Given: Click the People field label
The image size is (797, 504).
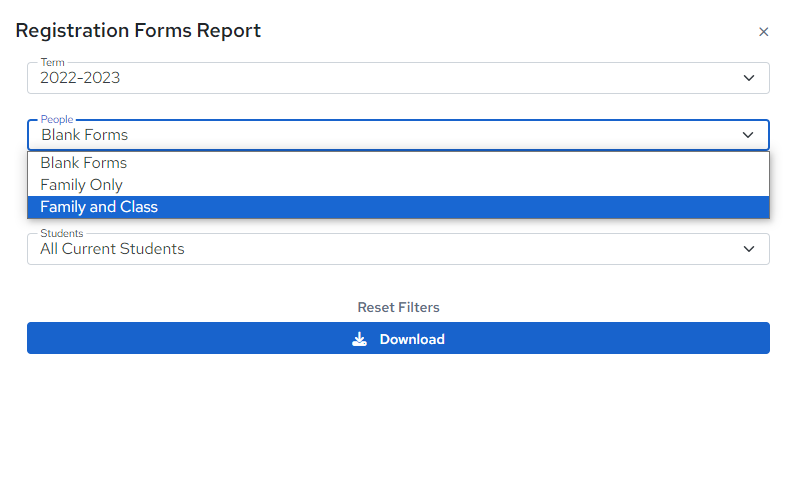Looking at the screenshot, I should click(x=57, y=119).
